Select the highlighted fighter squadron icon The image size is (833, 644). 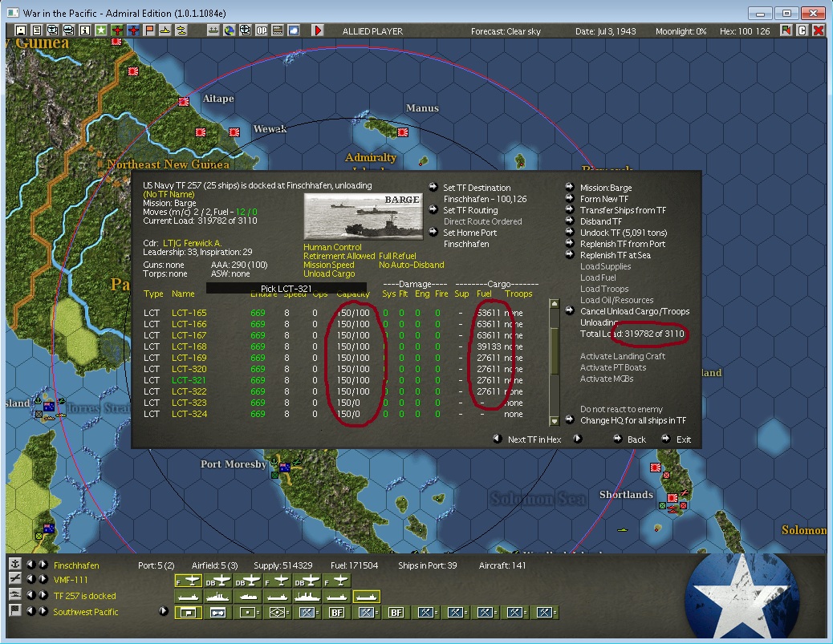188,581
